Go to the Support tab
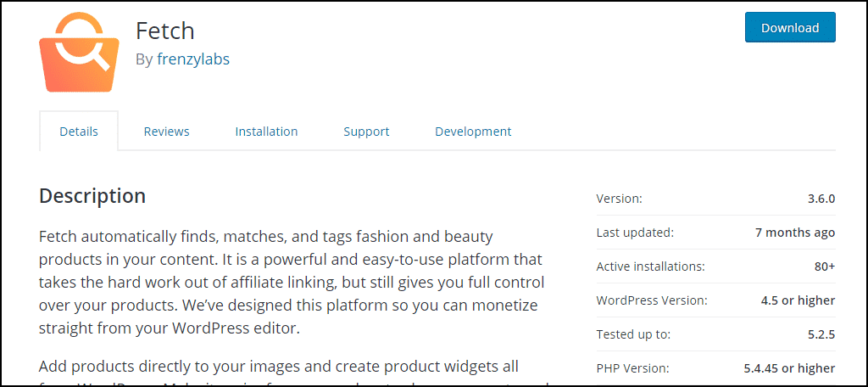 366,132
